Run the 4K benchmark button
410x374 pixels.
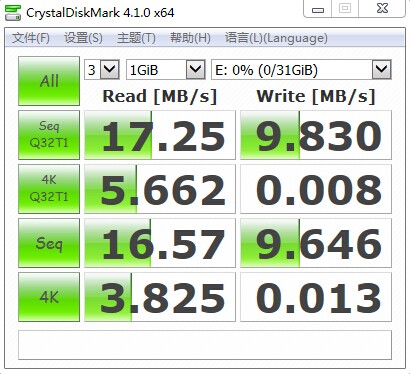[x=49, y=297]
